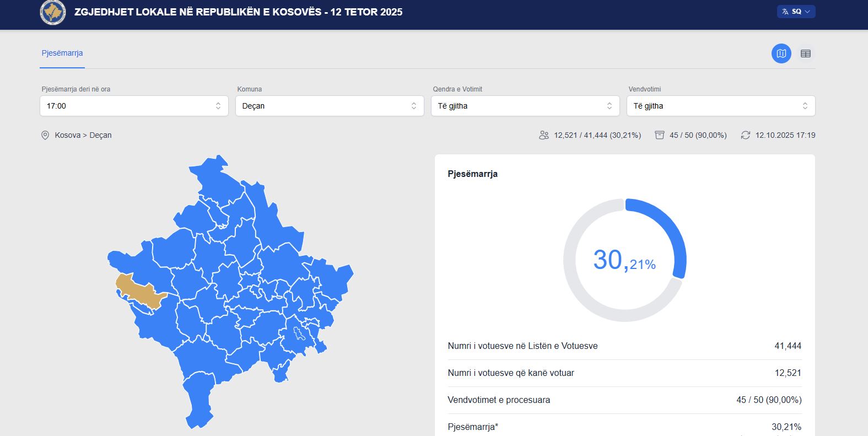868x436 pixels.
Task: Click the page title heading in header
Action: [x=238, y=12]
